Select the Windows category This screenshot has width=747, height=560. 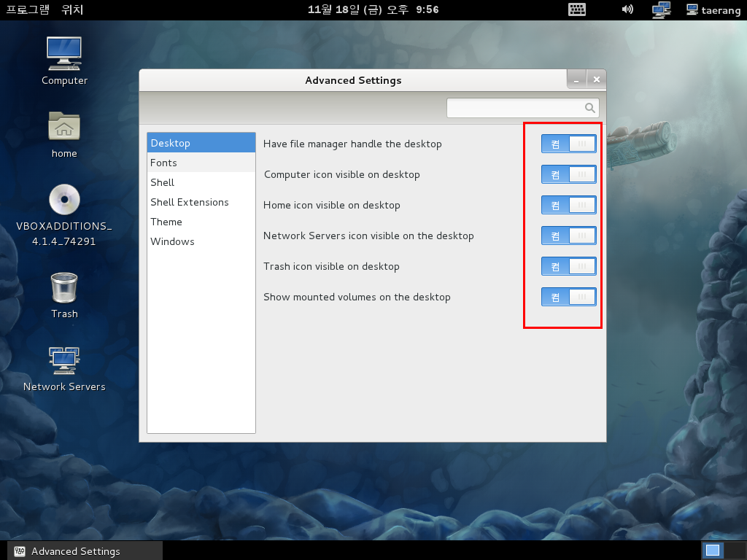point(201,241)
